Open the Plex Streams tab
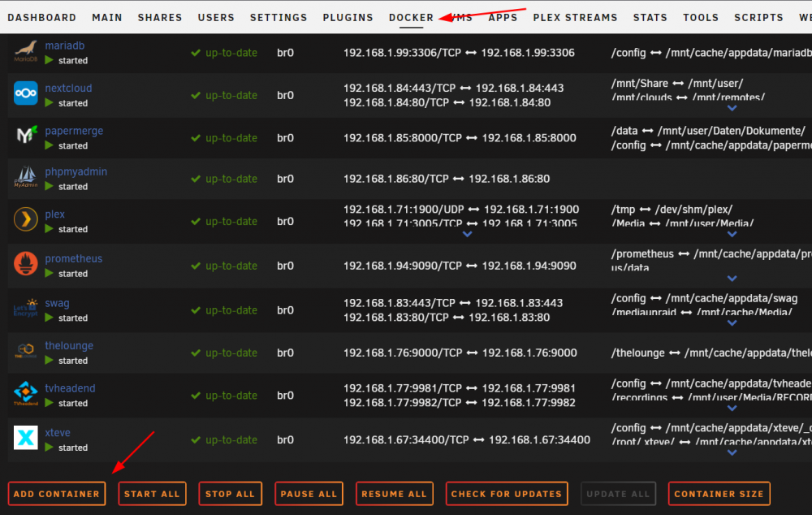812x515 pixels. coord(576,18)
